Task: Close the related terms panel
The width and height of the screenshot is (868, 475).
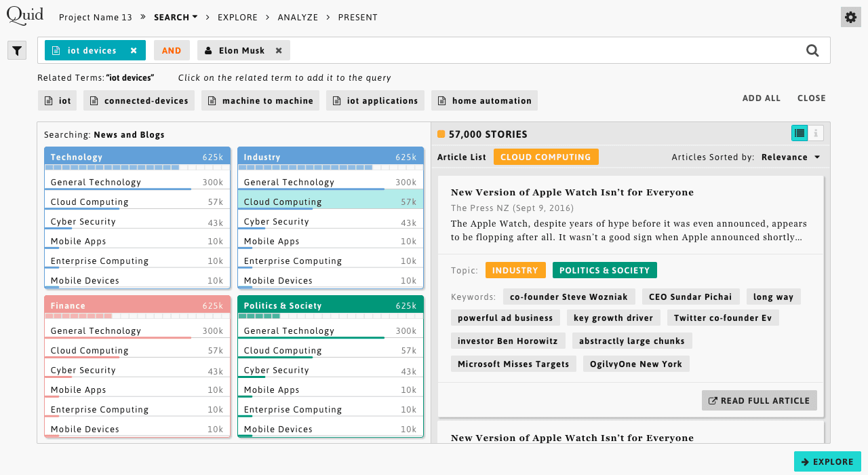Action: click(x=812, y=98)
